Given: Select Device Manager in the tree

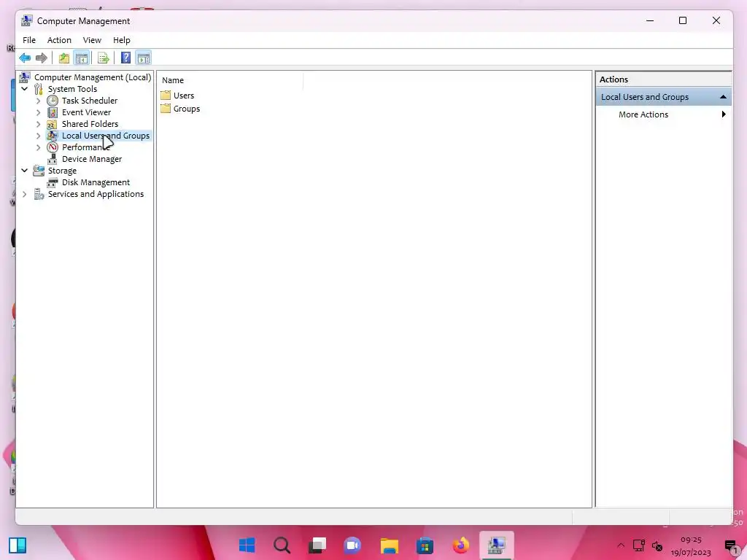Looking at the screenshot, I should tap(92, 159).
